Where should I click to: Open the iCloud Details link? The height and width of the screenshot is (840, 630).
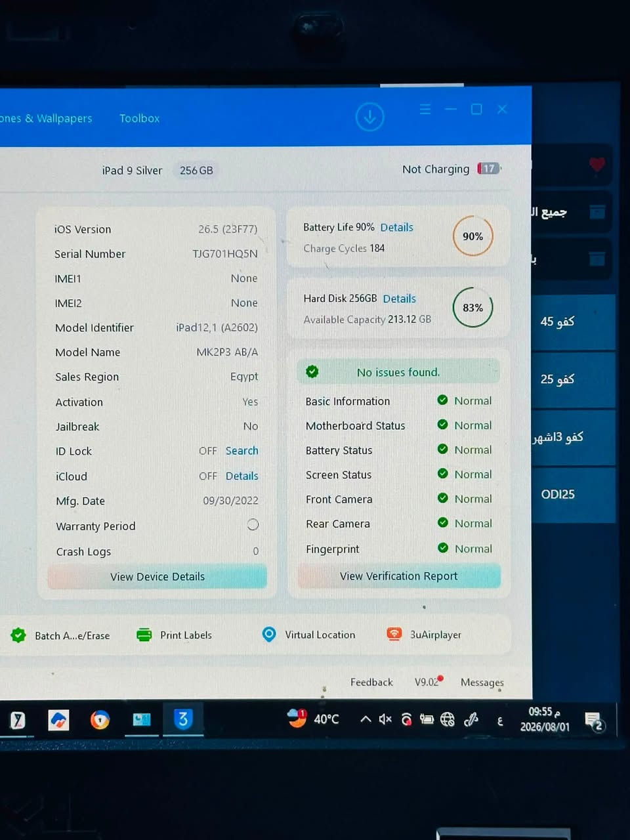(241, 476)
